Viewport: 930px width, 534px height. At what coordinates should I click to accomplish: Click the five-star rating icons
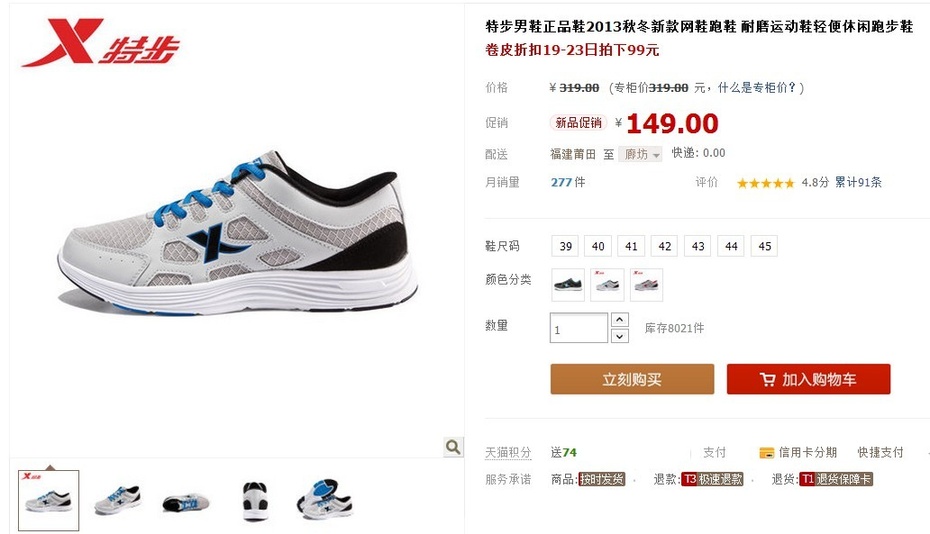click(765, 183)
